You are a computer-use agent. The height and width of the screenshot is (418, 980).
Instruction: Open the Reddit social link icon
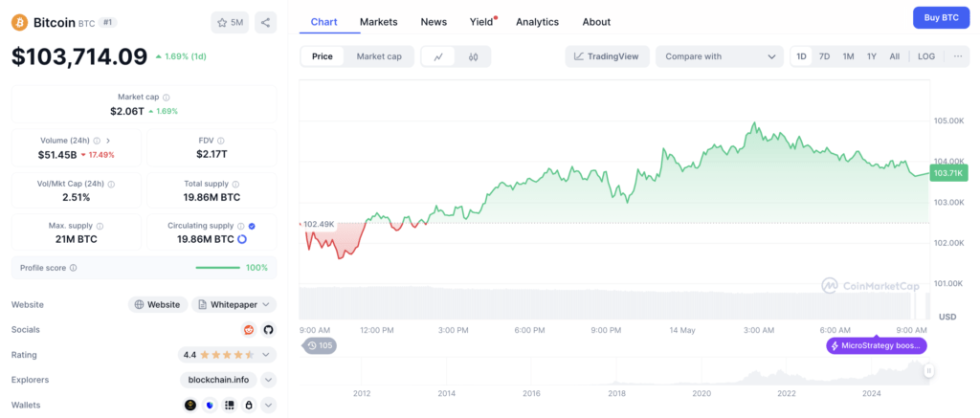(x=249, y=329)
